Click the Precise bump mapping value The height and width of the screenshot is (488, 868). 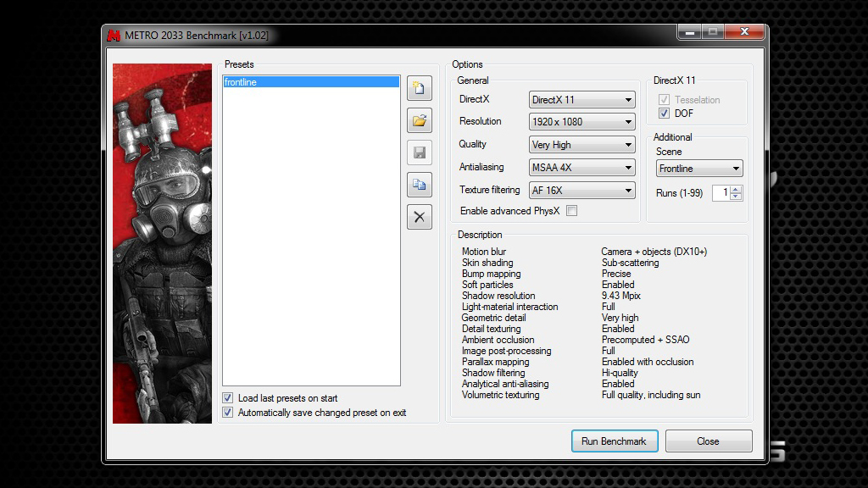(x=616, y=274)
